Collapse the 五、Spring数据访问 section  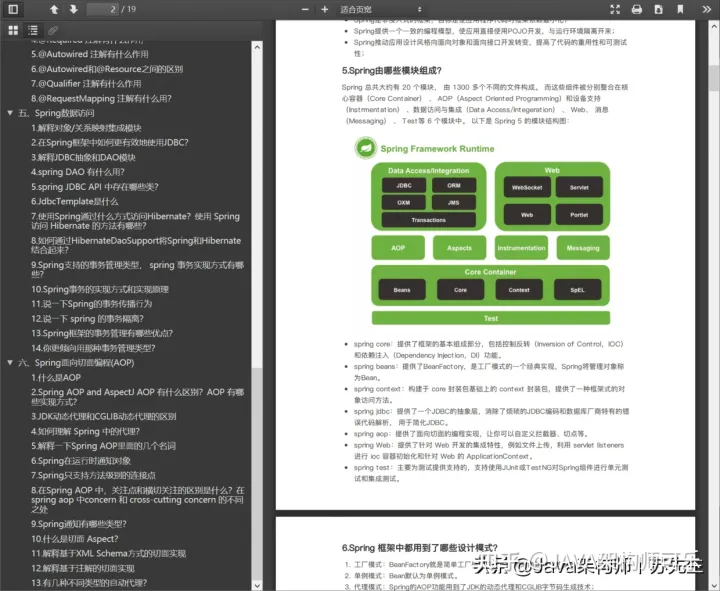coord(10,113)
